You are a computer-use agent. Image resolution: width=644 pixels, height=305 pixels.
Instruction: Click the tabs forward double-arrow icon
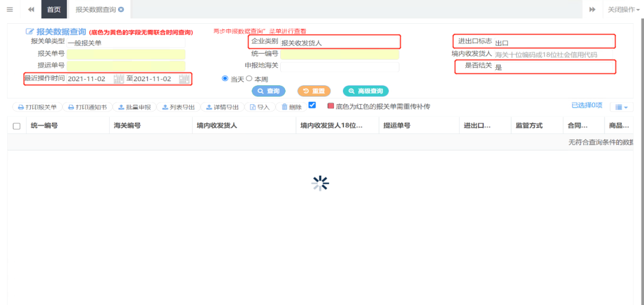[x=592, y=10]
